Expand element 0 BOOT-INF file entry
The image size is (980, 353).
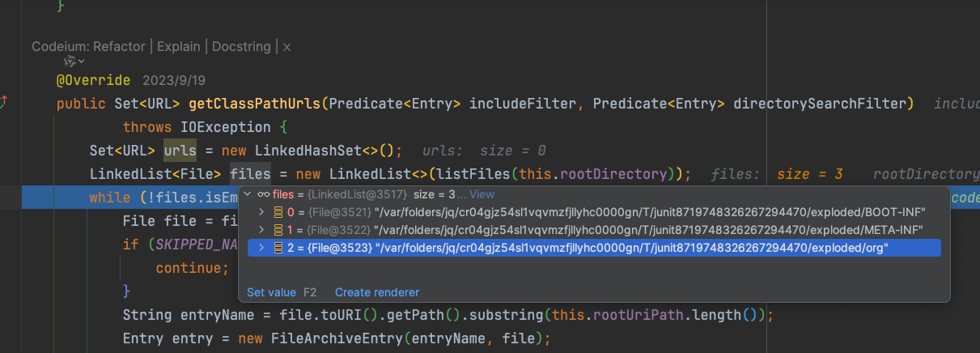pos(261,212)
